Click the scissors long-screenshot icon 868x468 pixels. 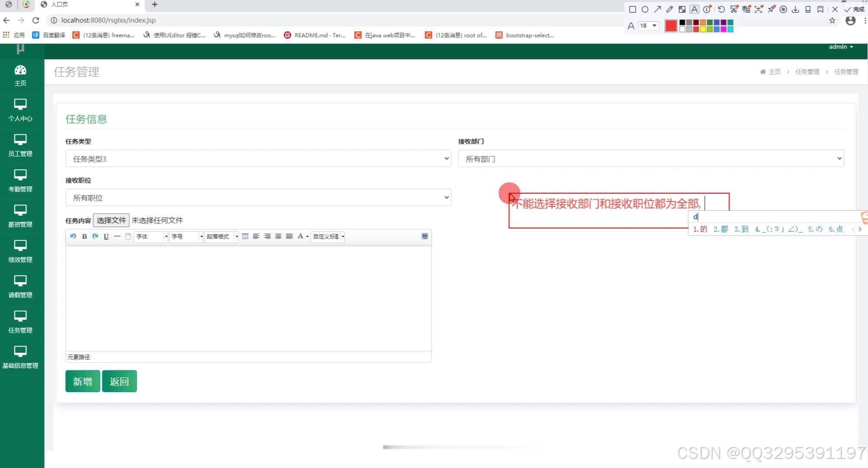tap(734, 10)
